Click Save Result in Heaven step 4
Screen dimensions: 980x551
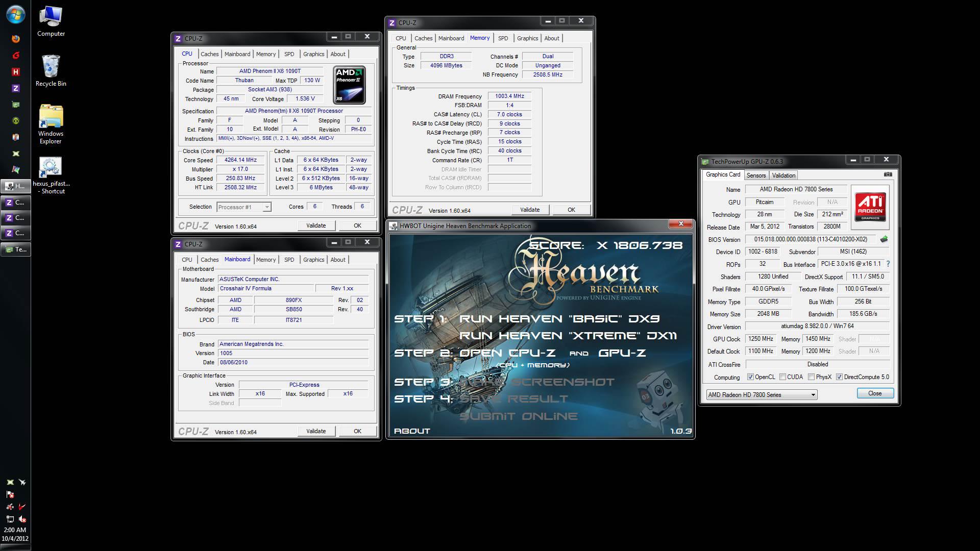pos(513,399)
